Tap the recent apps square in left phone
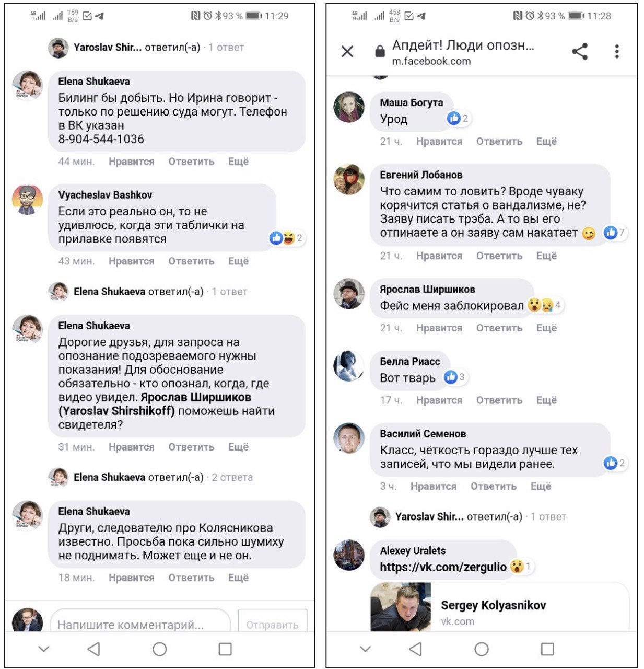 (225, 649)
